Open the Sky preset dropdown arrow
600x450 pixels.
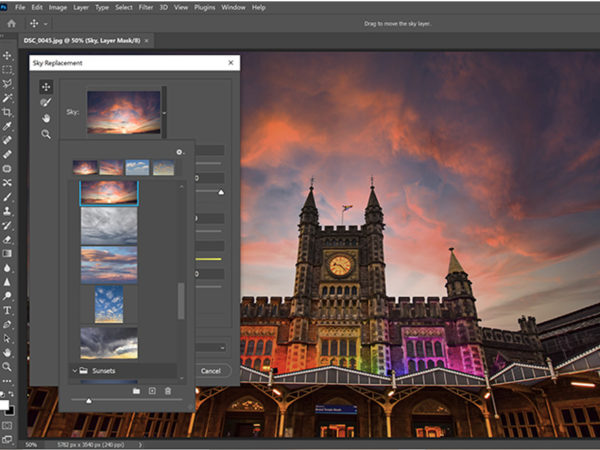click(164, 113)
